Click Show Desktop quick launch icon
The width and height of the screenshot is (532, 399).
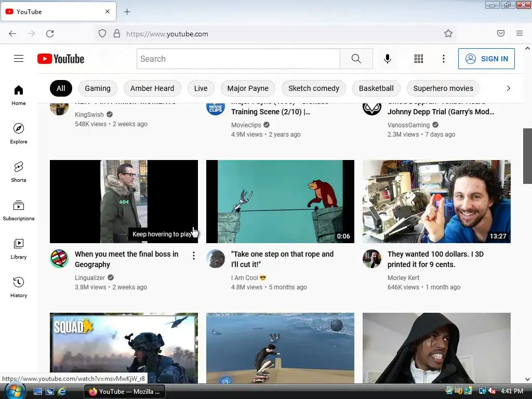click(37, 392)
